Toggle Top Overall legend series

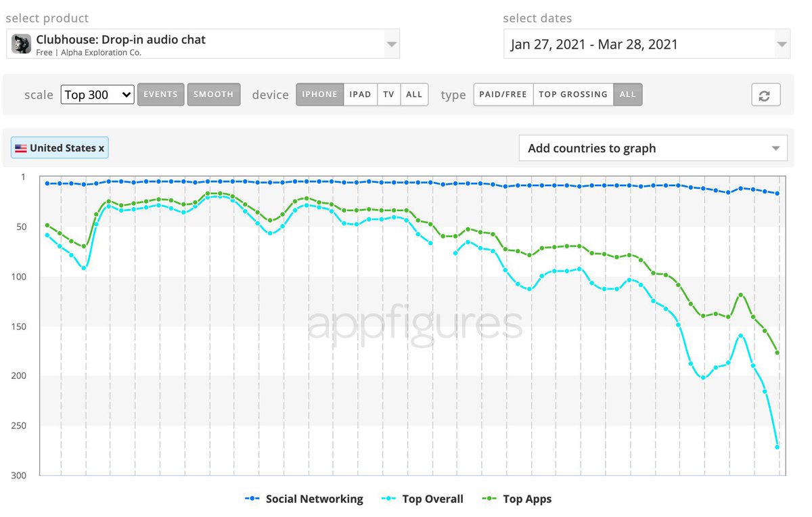[422, 499]
